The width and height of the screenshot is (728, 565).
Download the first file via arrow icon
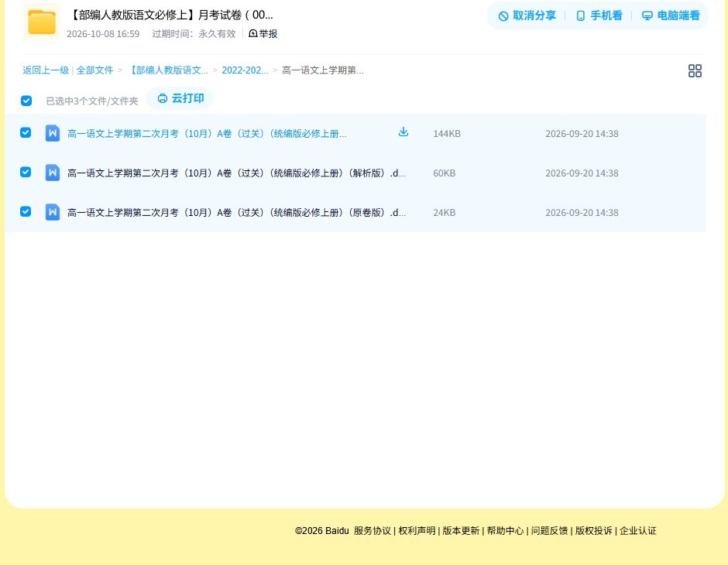coord(403,132)
